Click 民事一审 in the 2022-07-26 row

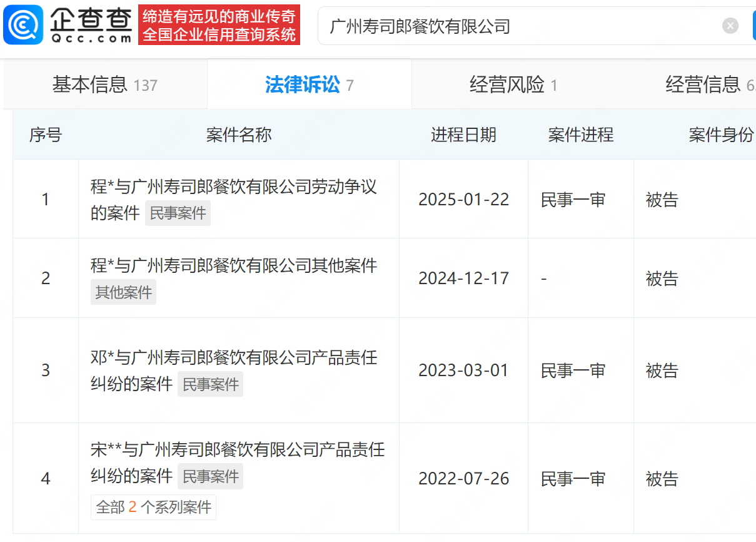pyautogui.click(x=573, y=479)
